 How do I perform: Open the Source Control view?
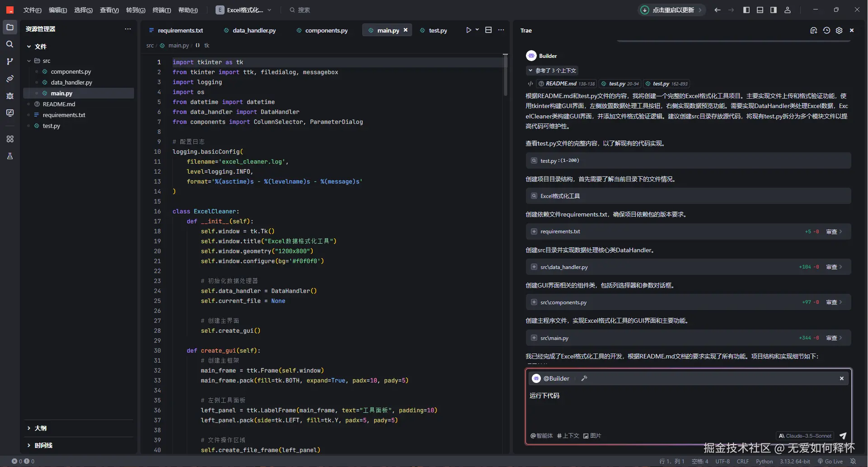click(x=9, y=61)
